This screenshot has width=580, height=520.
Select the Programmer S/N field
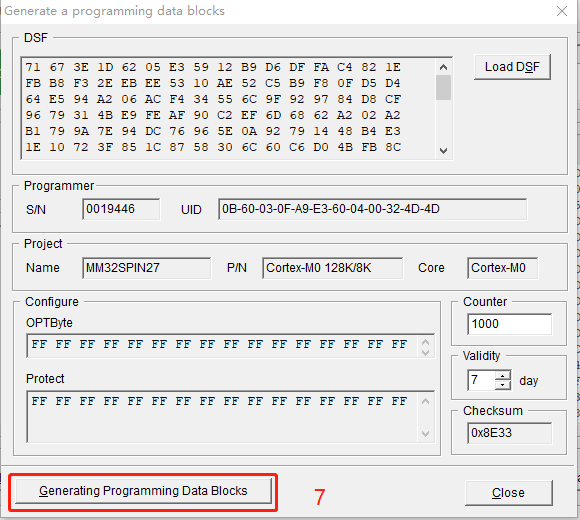pyautogui.click(x=121, y=209)
